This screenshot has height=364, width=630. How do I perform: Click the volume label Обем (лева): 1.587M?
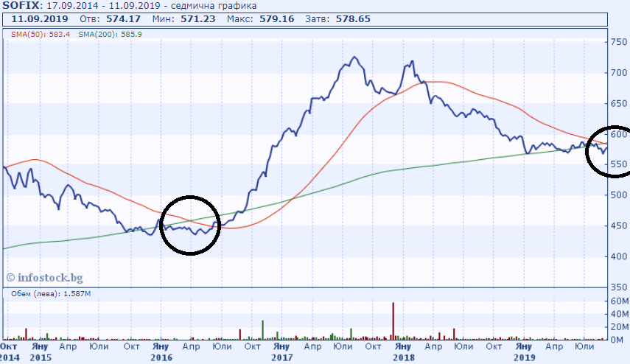click(x=51, y=294)
